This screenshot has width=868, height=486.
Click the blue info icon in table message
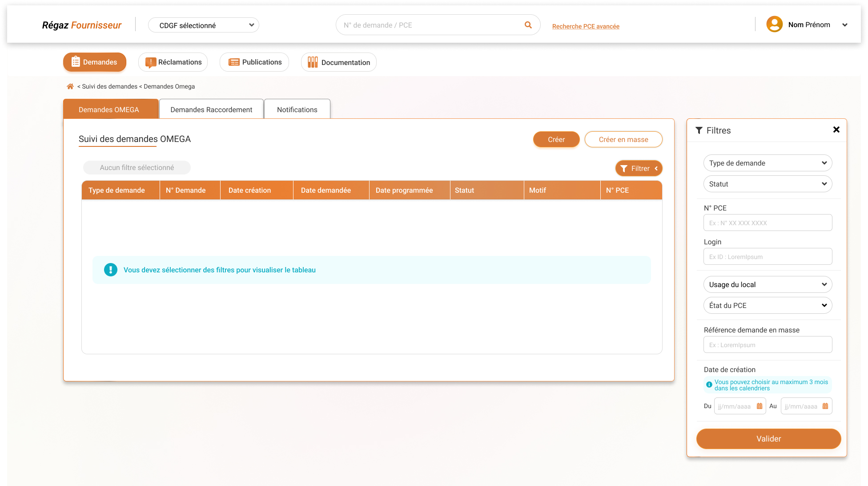coord(111,270)
